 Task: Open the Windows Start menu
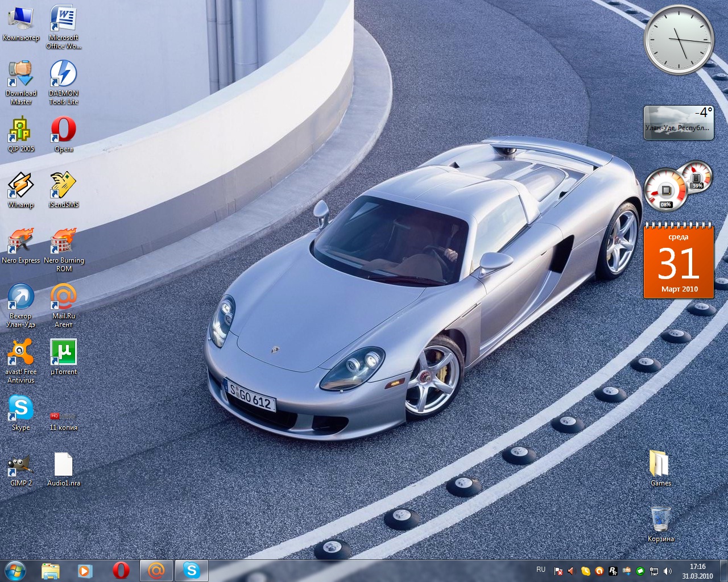coord(15,570)
